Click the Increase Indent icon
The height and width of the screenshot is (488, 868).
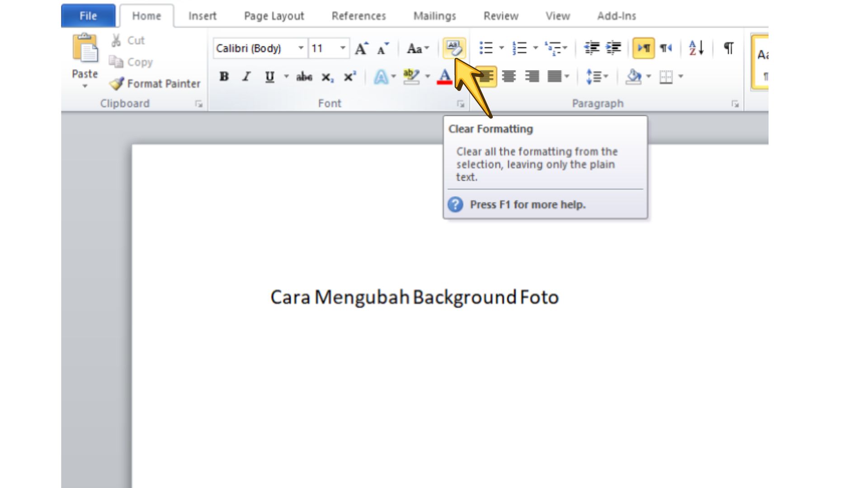613,48
